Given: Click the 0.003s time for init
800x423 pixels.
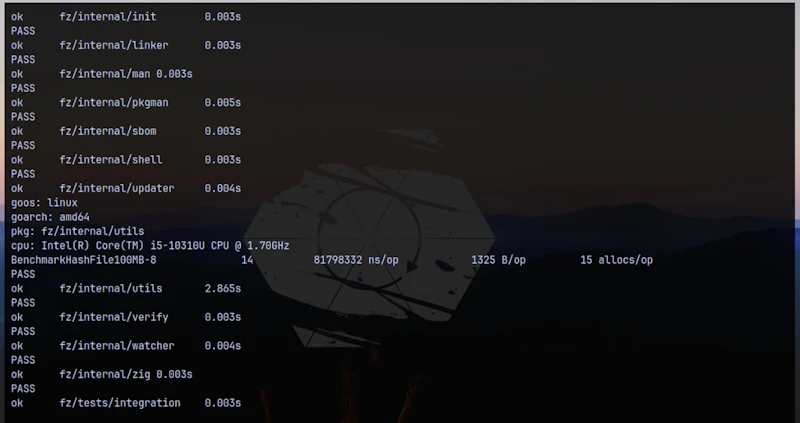Looking at the screenshot, I should 222,17.
